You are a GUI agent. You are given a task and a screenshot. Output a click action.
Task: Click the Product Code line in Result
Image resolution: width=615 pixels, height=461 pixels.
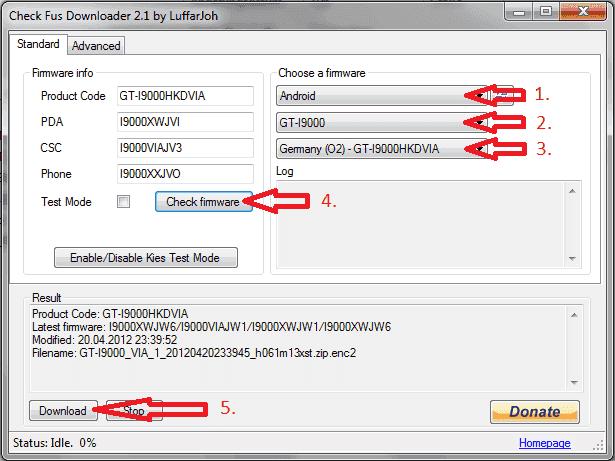(x=110, y=314)
